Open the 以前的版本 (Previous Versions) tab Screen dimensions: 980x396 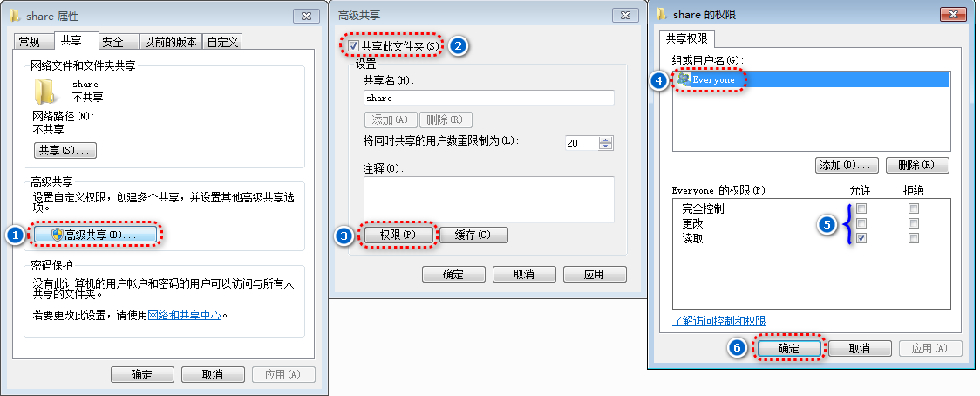171,42
